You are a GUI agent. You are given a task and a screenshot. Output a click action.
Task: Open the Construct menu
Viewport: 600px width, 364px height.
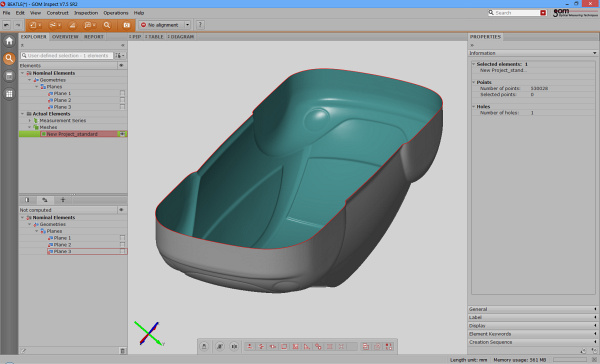(x=57, y=13)
